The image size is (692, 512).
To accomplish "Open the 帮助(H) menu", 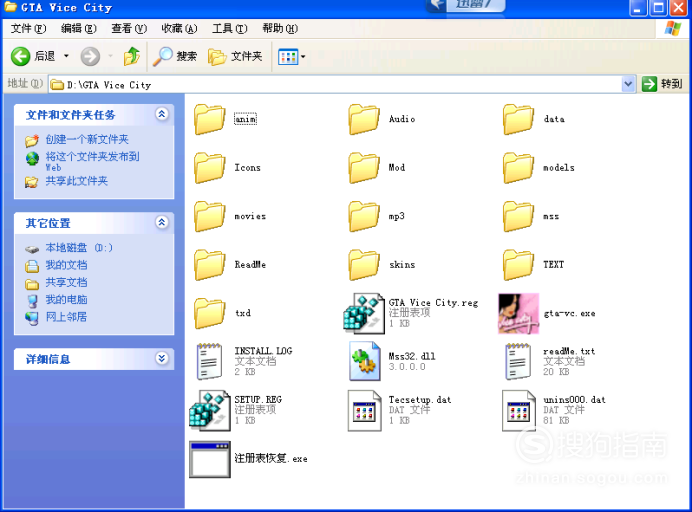I will coord(280,29).
